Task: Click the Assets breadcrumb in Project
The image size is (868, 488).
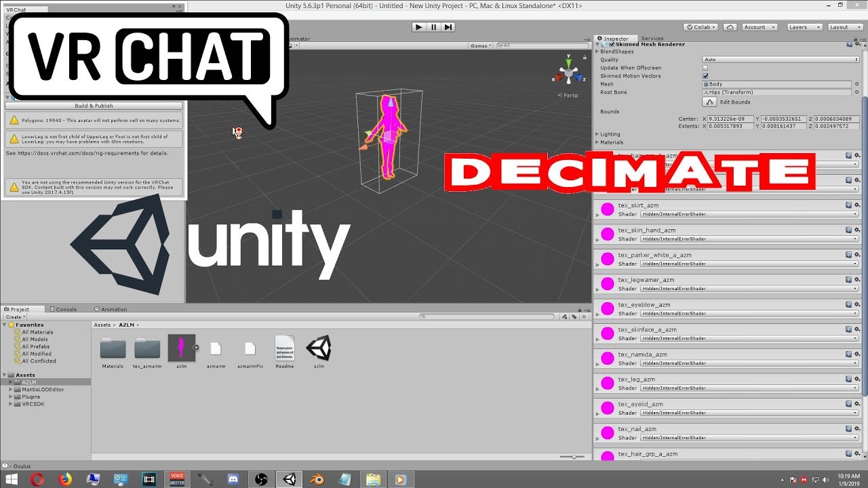Action: pyautogui.click(x=102, y=325)
